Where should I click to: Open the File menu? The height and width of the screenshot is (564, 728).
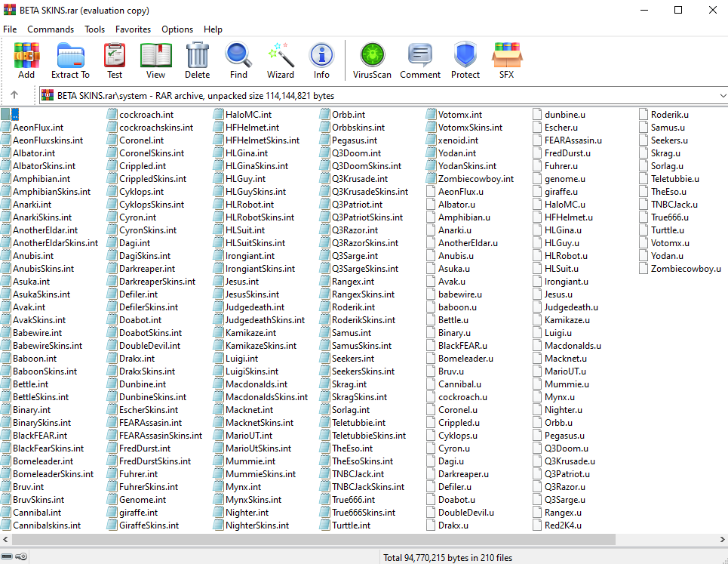click(10, 29)
